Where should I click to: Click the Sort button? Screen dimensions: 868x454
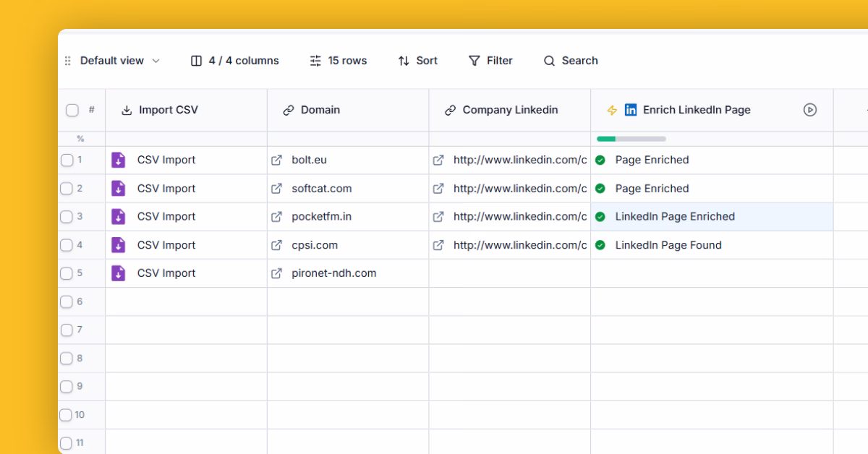click(417, 61)
